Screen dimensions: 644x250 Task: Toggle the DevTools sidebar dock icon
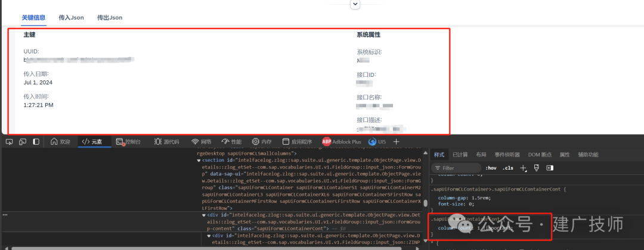[x=36, y=142]
